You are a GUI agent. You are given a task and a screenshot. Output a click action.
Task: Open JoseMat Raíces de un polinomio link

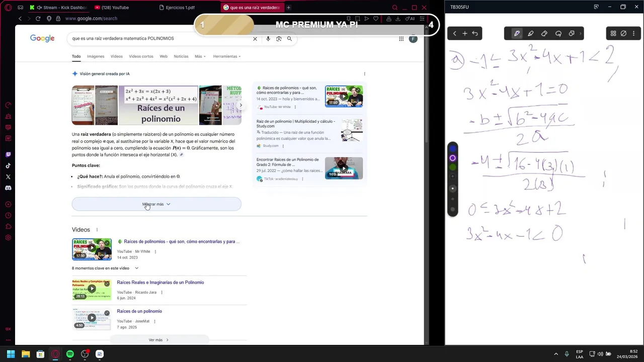point(139,311)
